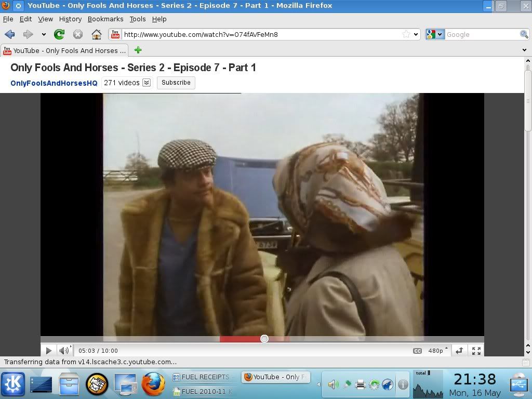Viewport: 532px width, 399px height.
Task: Open the Google search engine selector dropdown
Action: tap(435, 34)
